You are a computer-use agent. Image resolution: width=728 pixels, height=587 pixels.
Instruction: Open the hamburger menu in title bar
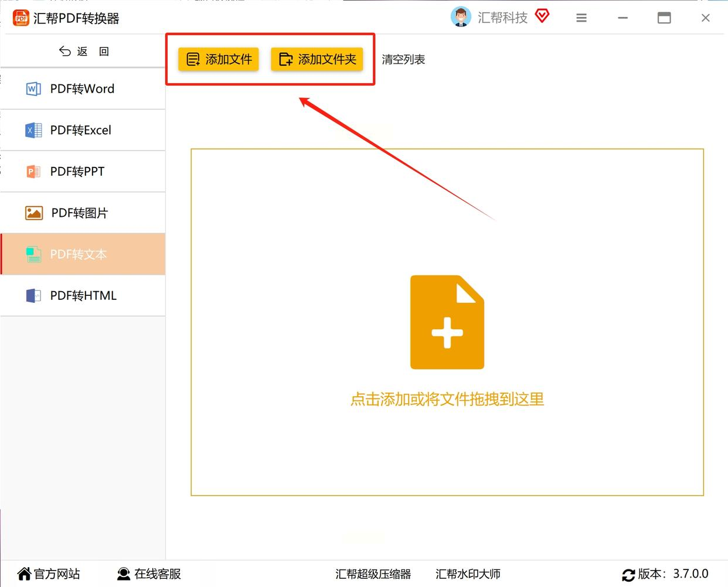click(581, 18)
